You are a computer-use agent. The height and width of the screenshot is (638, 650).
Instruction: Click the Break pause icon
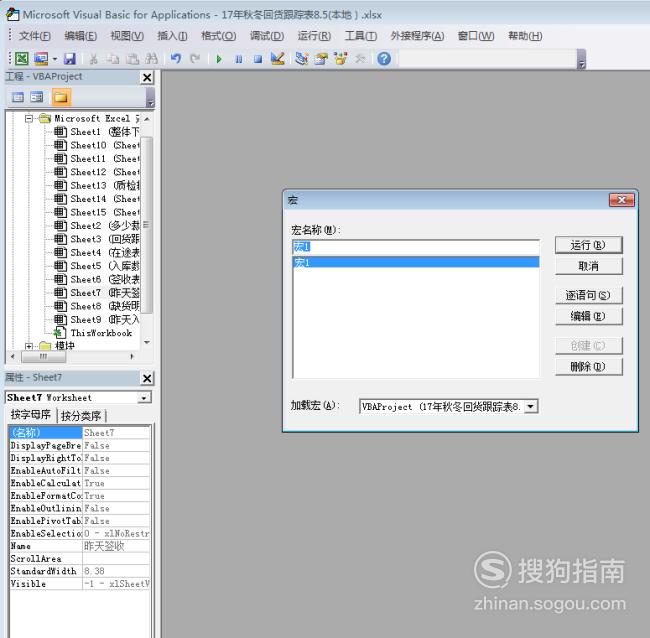(x=238, y=59)
